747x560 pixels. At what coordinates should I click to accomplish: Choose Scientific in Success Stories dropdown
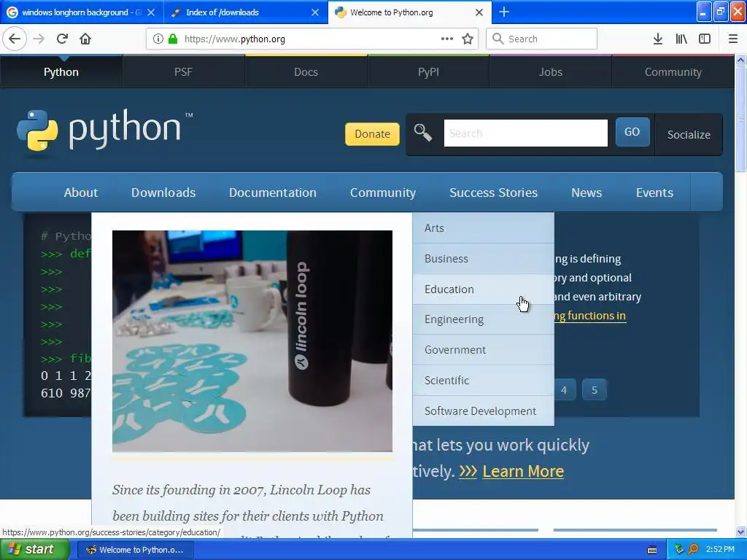[483, 381]
